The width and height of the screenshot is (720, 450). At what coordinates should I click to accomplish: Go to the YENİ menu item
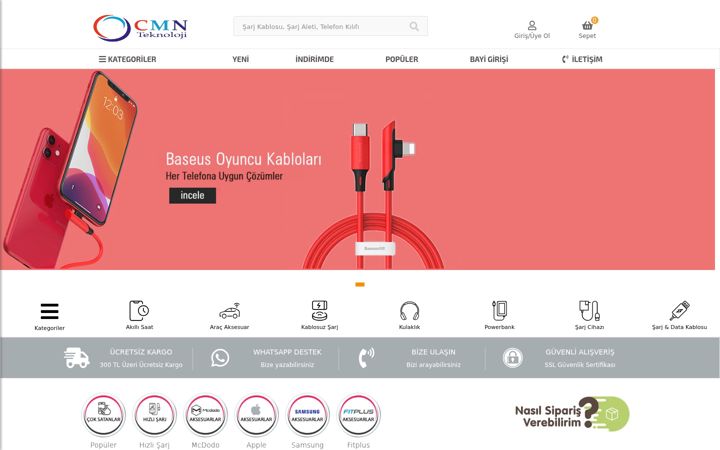[x=241, y=59]
